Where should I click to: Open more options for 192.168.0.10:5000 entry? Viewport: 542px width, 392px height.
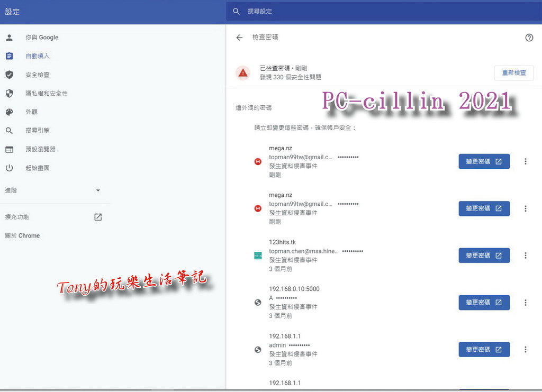[x=526, y=303]
